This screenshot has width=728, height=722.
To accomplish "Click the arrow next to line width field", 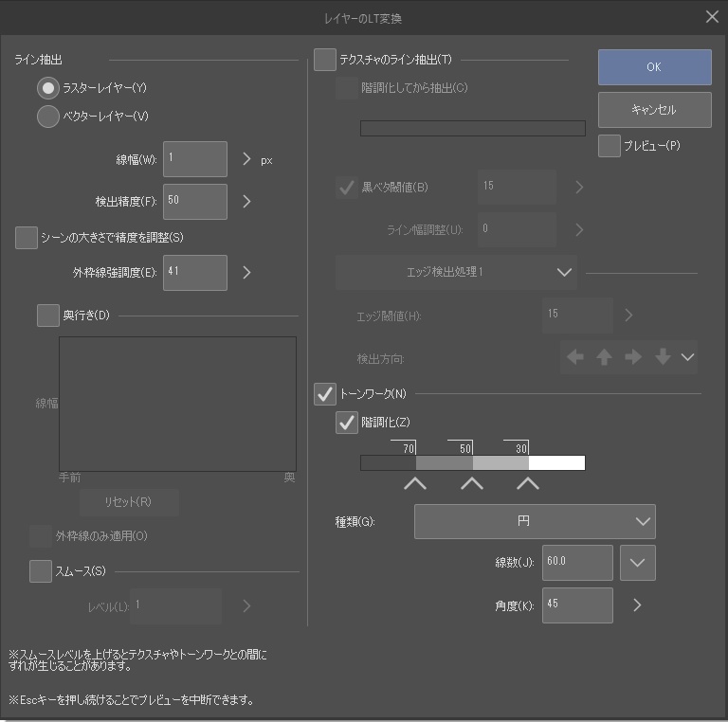I will (x=247, y=159).
